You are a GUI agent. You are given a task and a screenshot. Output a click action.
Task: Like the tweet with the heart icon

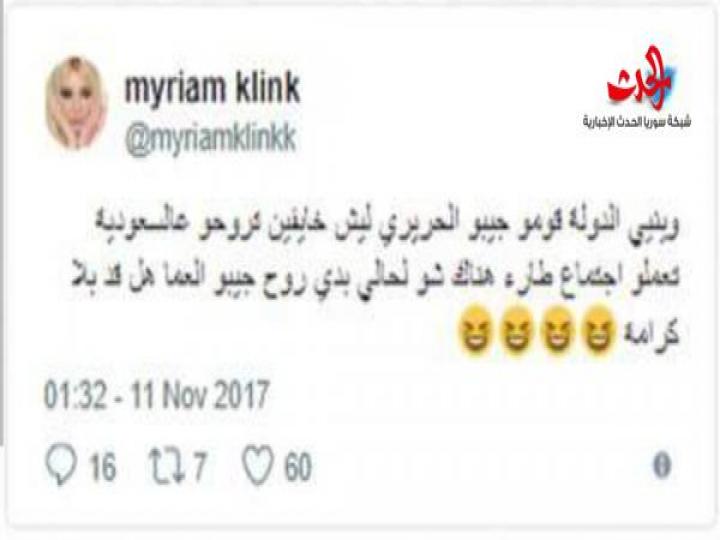pyautogui.click(x=258, y=465)
